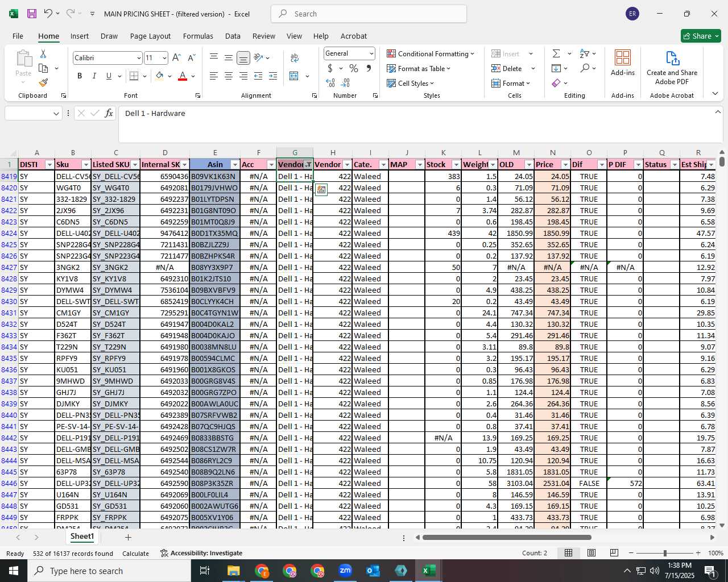Increase font size with the larger A icon

pyautogui.click(x=176, y=57)
